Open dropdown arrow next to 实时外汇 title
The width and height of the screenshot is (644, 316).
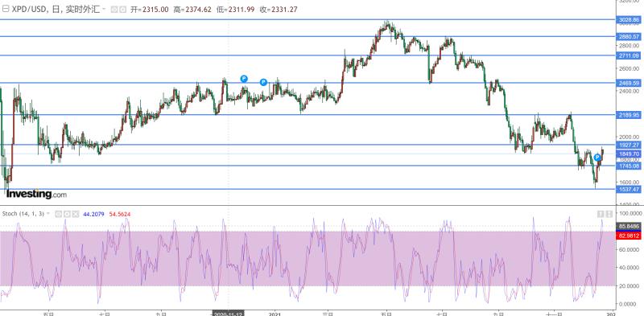click(x=104, y=9)
